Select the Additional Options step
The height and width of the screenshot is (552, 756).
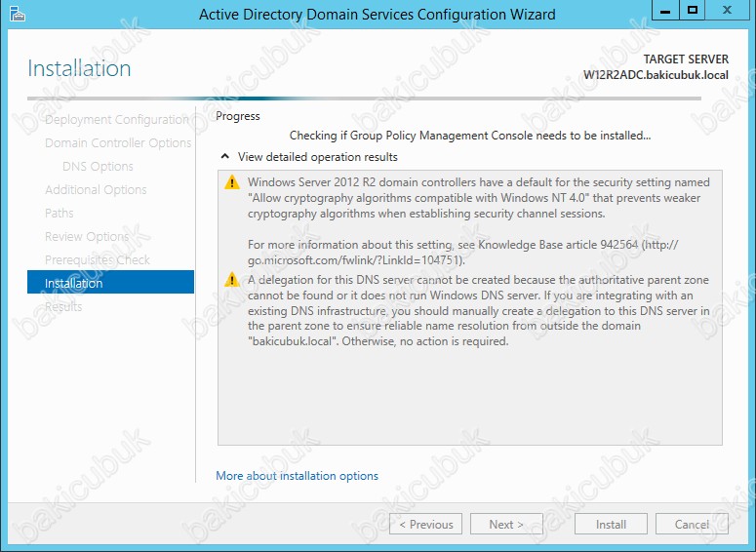pyautogui.click(x=96, y=190)
